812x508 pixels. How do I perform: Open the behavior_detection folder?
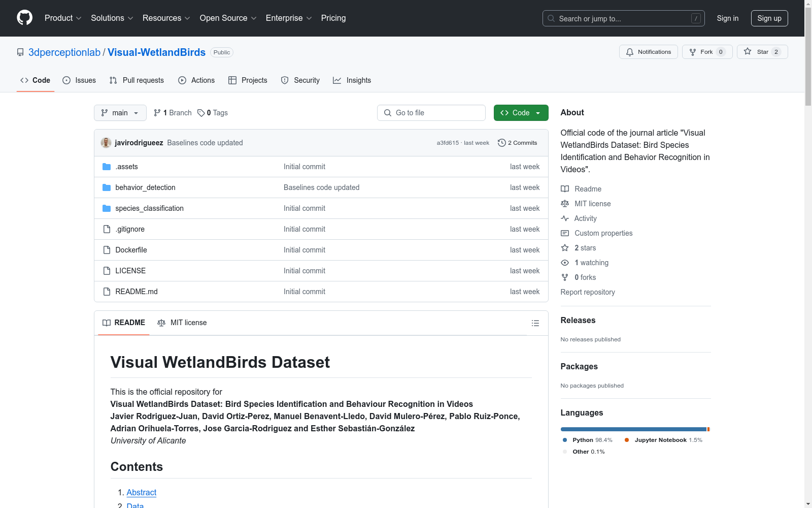point(145,187)
